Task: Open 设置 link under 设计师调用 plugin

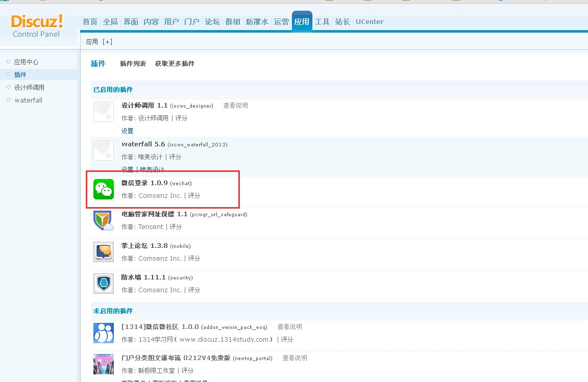Action: pos(128,131)
